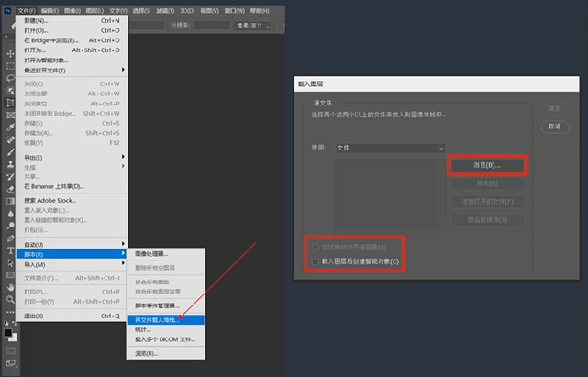Open the 文件(F) menu in menu bar

click(27, 9)
